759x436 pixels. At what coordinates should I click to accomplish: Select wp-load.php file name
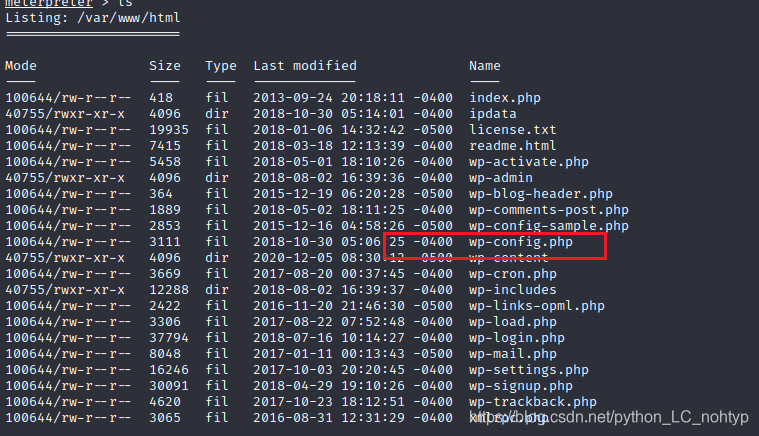(x=513, y=322)
